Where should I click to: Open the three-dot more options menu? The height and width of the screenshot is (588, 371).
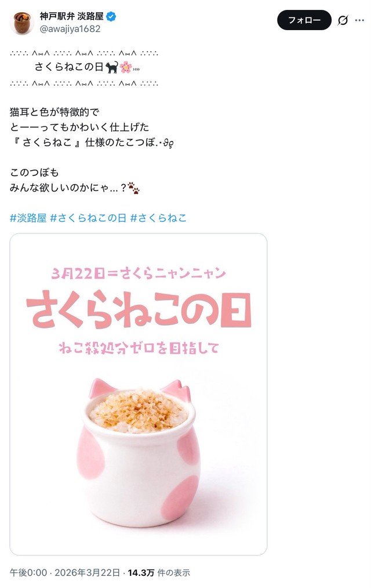tap(360, 20)
